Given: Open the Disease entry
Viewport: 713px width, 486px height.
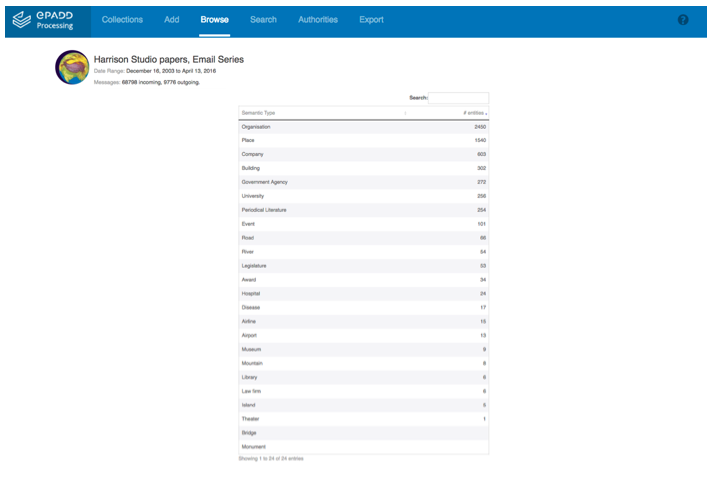Looking at the screenshot, I should click(364, 308).
